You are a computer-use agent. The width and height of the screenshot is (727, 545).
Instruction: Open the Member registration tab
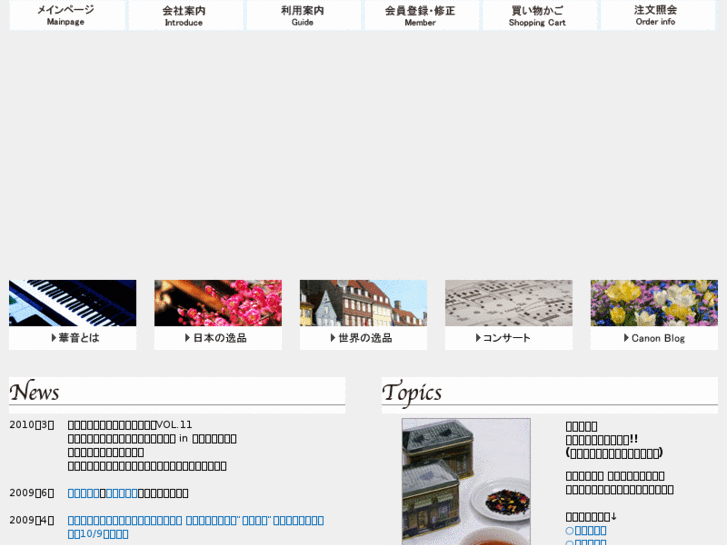coord(421,15)
